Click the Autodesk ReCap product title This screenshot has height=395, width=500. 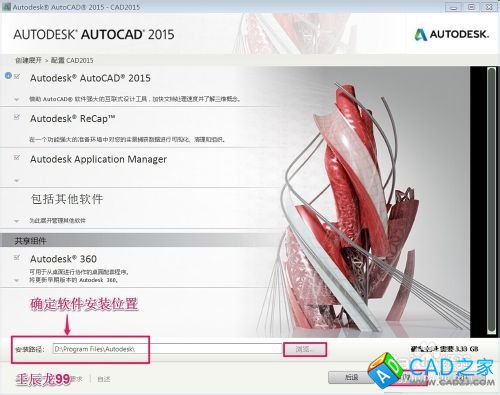pos(73,119)
